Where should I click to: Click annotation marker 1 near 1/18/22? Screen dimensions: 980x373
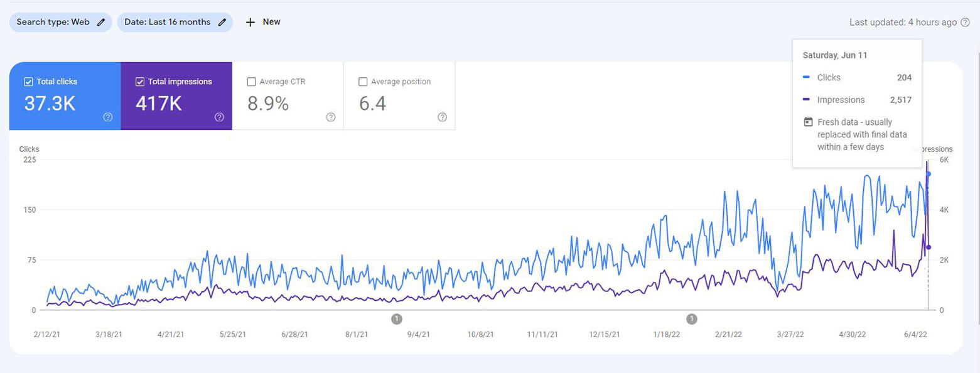pyautogui.click(x=692, y=319)
